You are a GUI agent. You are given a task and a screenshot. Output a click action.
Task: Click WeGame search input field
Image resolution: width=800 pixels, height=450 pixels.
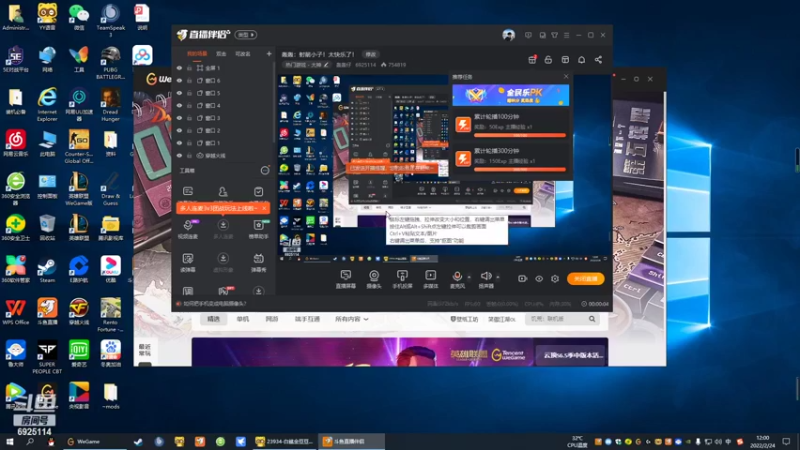(557, 319)
